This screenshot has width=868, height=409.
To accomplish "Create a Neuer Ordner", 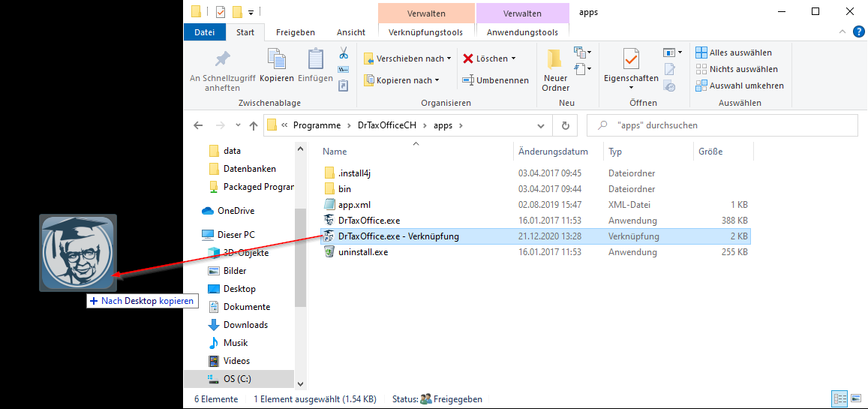I will point(556,71).
